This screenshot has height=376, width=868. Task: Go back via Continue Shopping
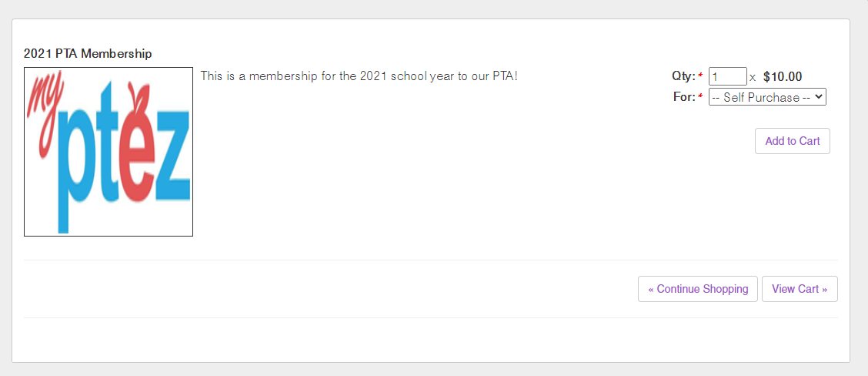pyautogui.click(x=698, y=289)
